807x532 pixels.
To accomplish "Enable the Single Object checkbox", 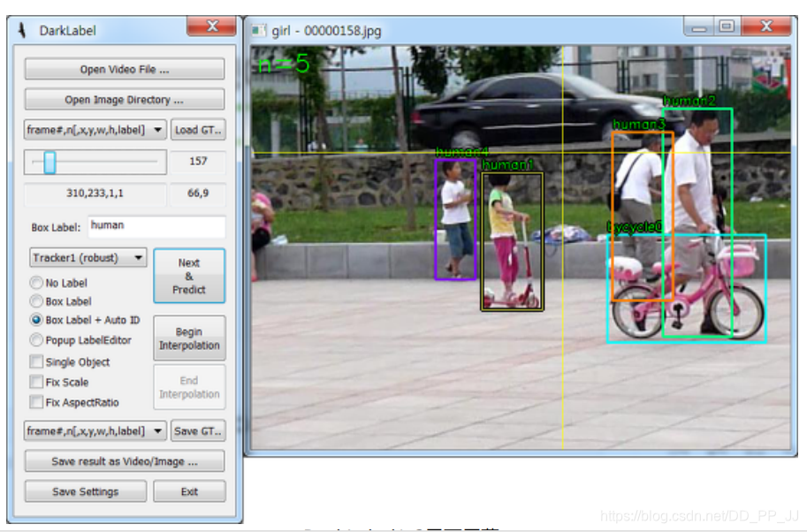I will (x=36, y=362).
